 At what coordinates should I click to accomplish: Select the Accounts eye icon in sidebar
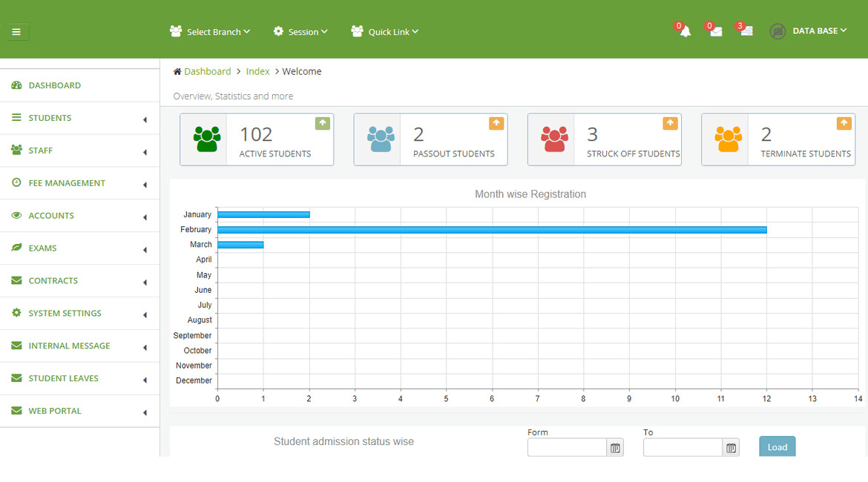17,215
